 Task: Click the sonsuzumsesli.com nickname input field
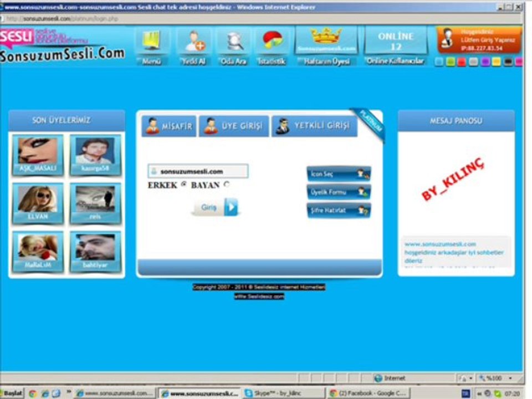198,171
